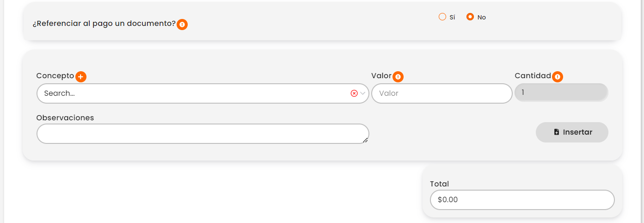This screenshot has width=644, height=223.
Task: Focus the Valor input field
Action: coord(442,93)
